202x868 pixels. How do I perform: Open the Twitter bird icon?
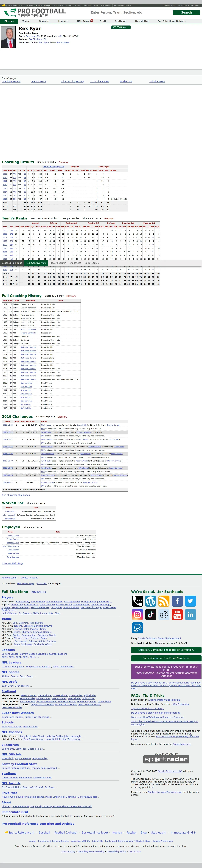pyautogui.click(x=191, y=601)
